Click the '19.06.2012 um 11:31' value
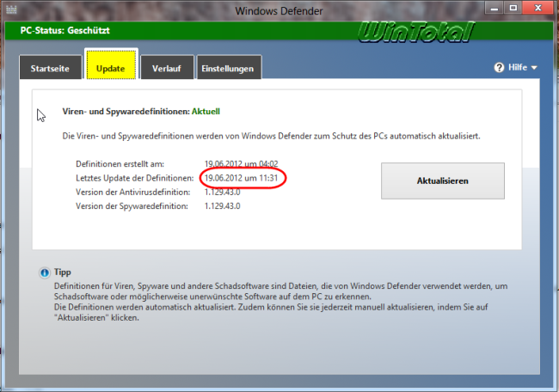 point(241,178)
